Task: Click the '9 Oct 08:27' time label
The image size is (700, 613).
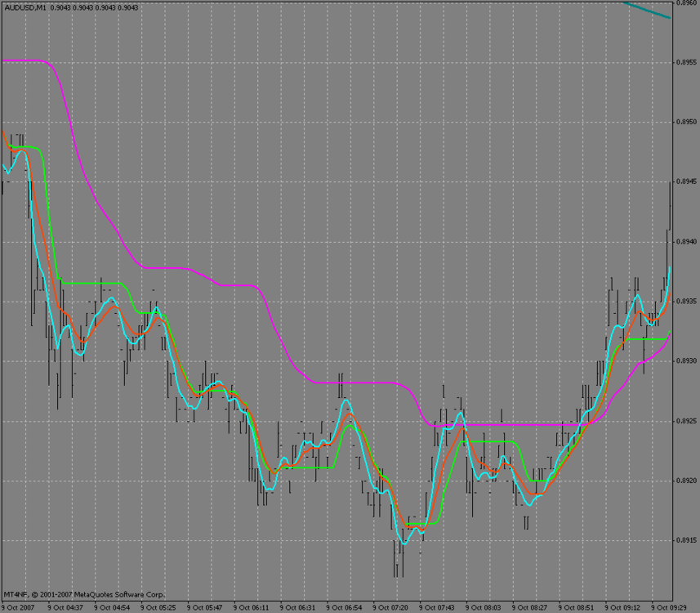Action: tap(529, 607)
